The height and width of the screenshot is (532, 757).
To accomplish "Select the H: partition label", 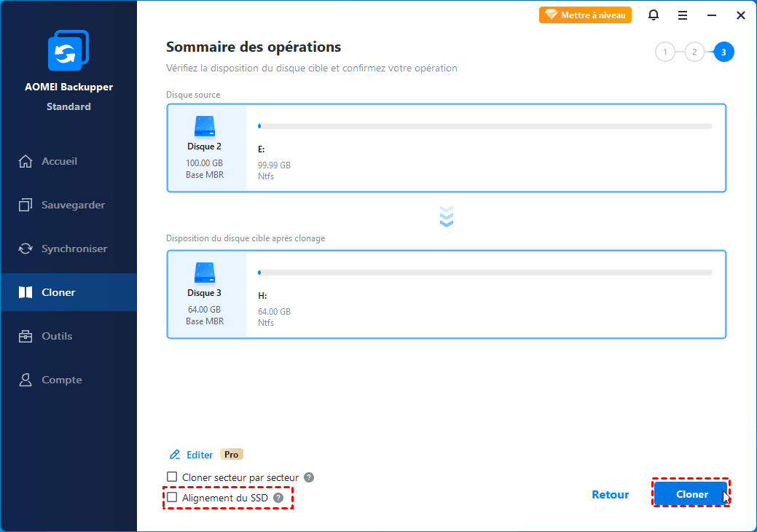I will [x=262, y=296].
